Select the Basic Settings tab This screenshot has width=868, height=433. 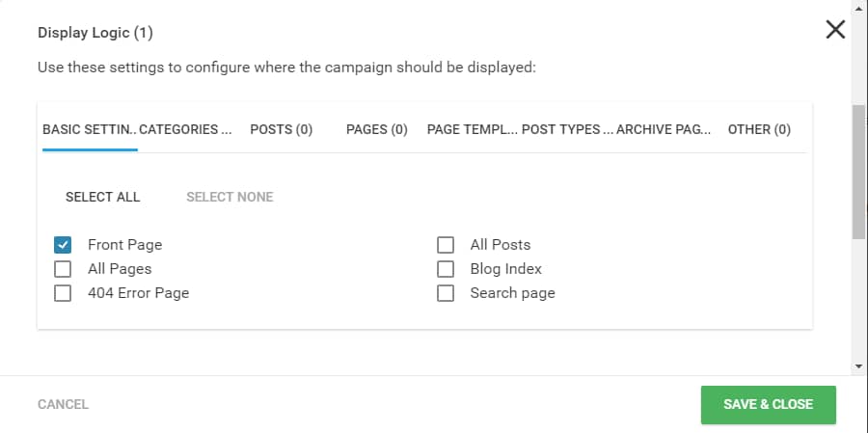point(91,129)
